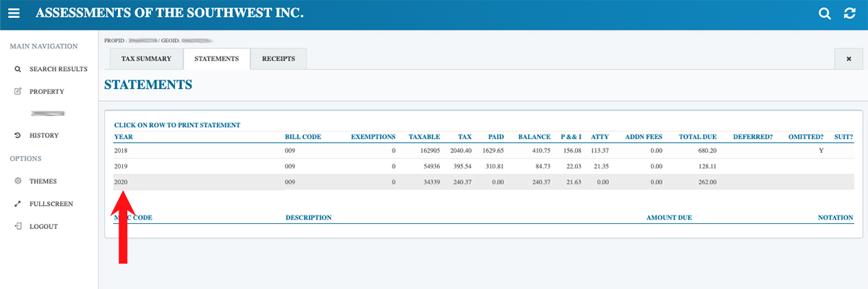Click the refresh icon in header
This screenshot has width=868, height=289.
coord(849,14)
